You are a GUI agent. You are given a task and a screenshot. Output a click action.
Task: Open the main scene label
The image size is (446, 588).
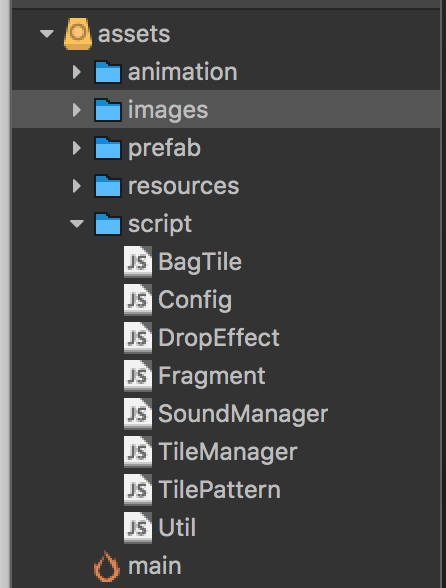point(155,566)
